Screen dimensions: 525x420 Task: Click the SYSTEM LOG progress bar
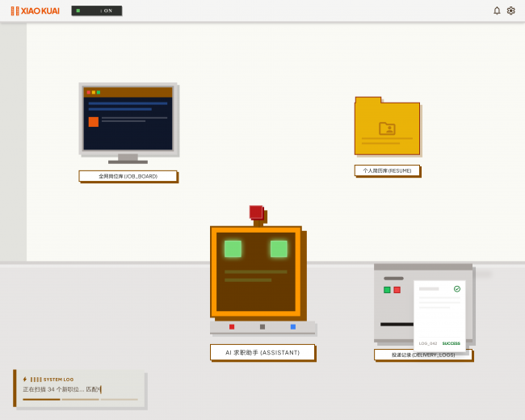(x=80, y=399)
